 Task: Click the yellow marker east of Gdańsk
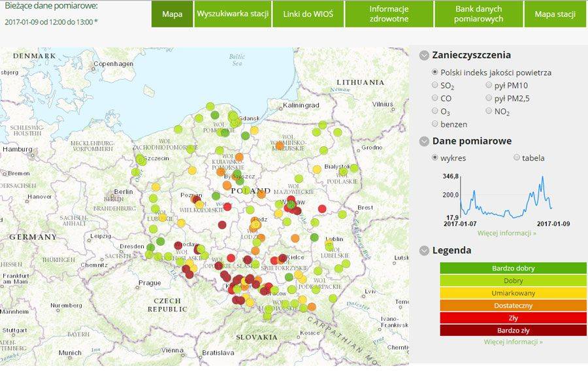[254, 131]
